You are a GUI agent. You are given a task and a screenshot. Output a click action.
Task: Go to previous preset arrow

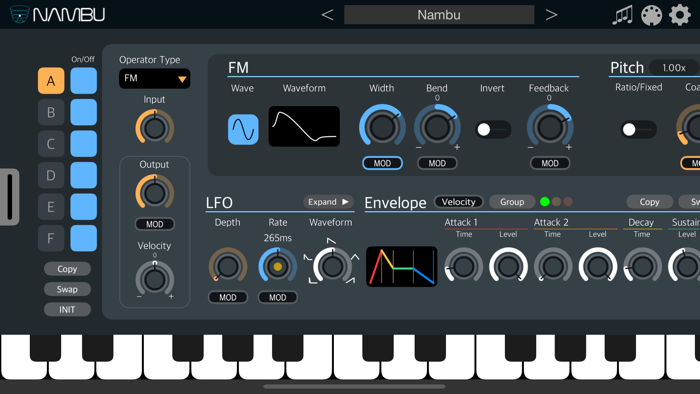tap(327, 15)
